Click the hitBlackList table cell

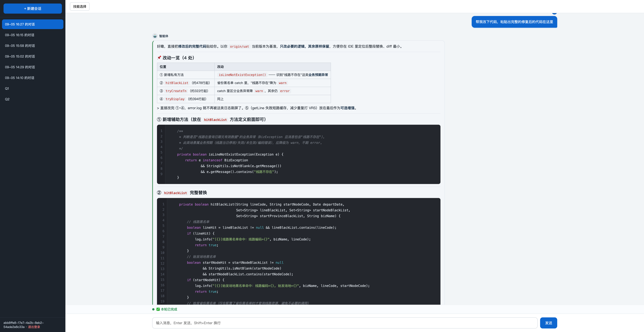(186, 83)
